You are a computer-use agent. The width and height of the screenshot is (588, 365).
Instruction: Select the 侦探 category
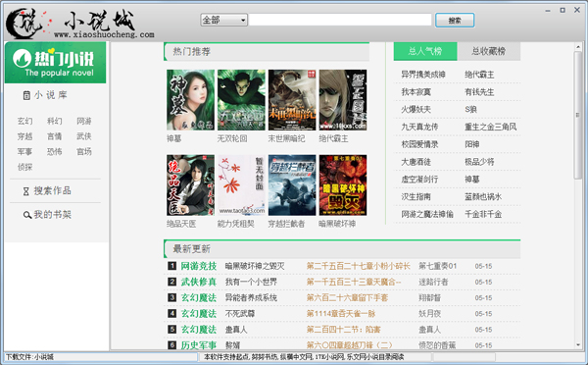click(x=24, y=167)
